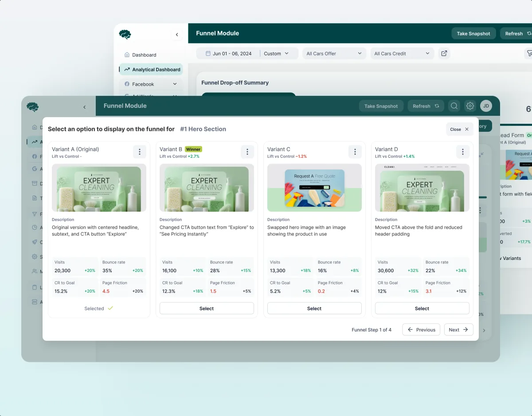
Task: Click Take Snapshot in the back window
Action: tap(473, 33)
